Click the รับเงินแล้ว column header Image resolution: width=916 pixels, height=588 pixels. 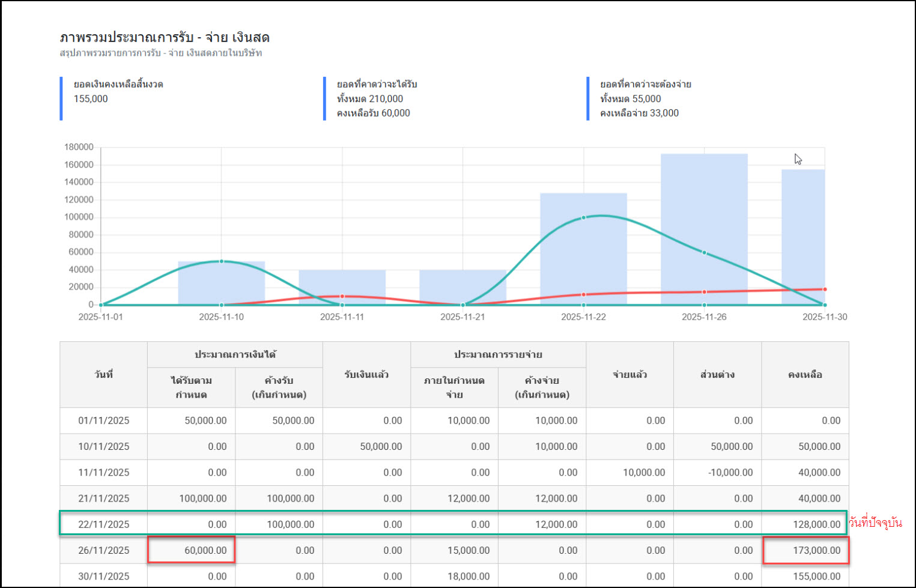pos(366,375)
